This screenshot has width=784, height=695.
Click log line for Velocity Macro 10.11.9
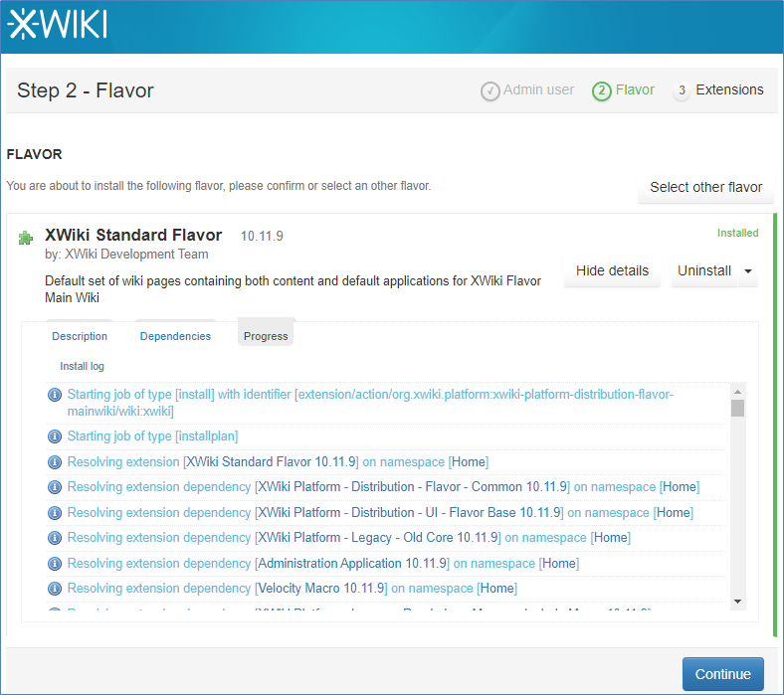coord(292,589)
